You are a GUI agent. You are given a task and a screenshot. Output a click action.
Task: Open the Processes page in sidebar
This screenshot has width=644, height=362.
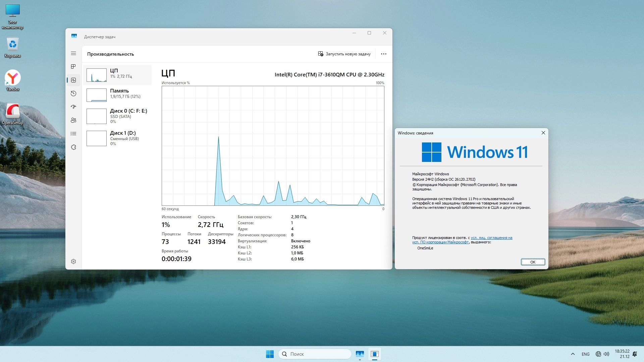pos(73,66)
